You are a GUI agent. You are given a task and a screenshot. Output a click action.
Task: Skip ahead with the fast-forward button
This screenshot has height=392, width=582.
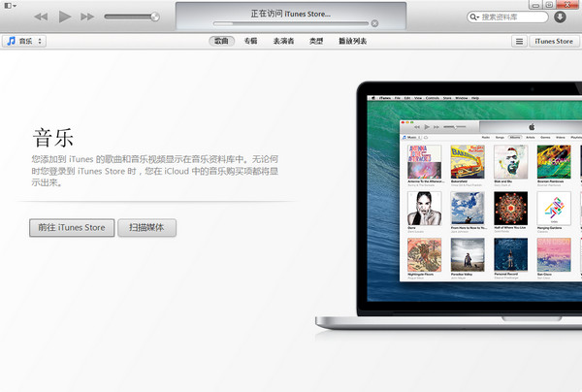click(x=87, y=16)
